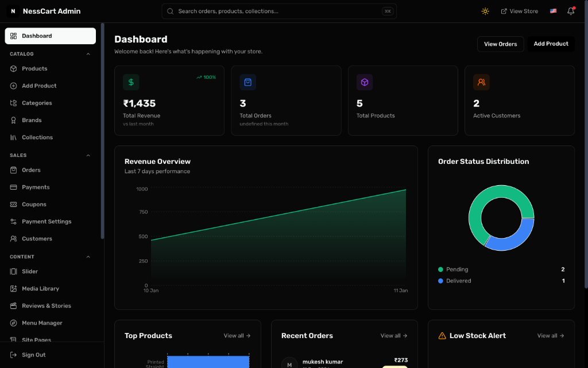Viewport: 588px width, 368px height.
Task: Click View all in Recent Orders
Action: tap(393, 336)
